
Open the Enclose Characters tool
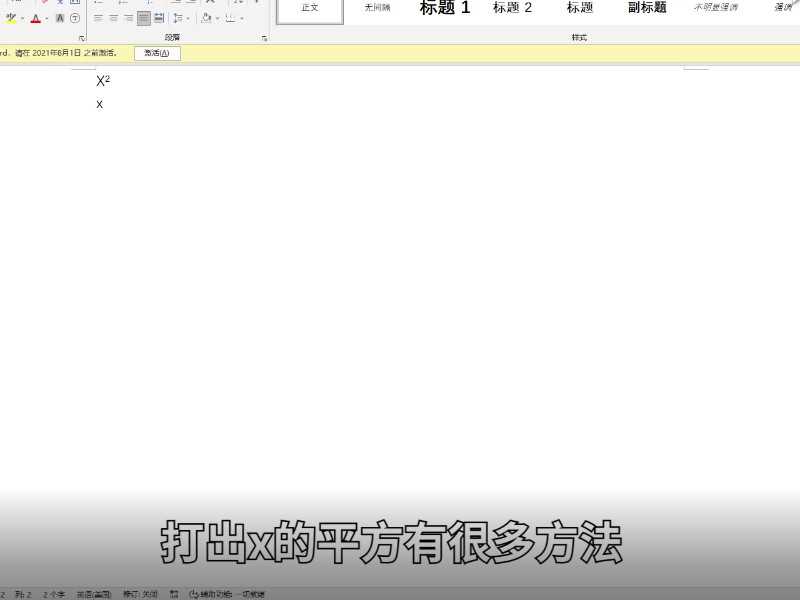coord(73,17)
